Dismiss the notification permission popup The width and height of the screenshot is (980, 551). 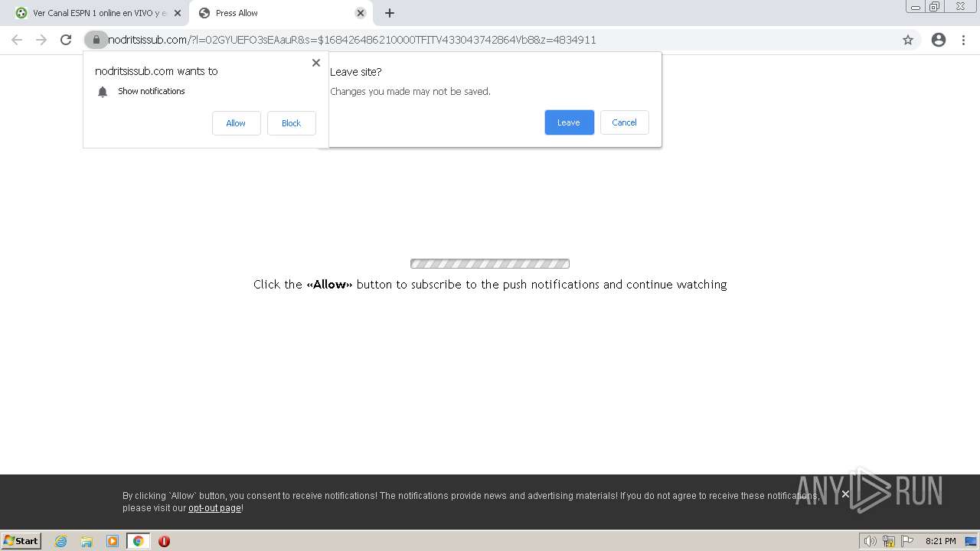316,63
